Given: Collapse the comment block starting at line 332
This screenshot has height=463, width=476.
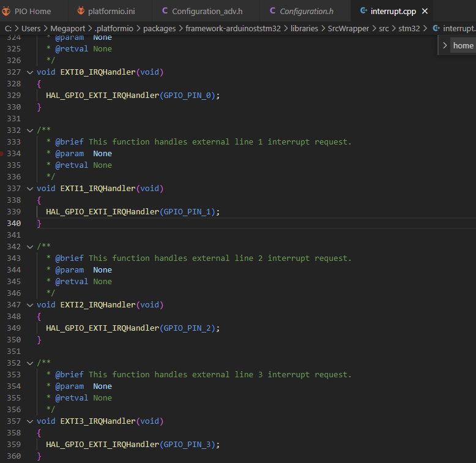Looking at the screenshot, I should tap(30, 130).
